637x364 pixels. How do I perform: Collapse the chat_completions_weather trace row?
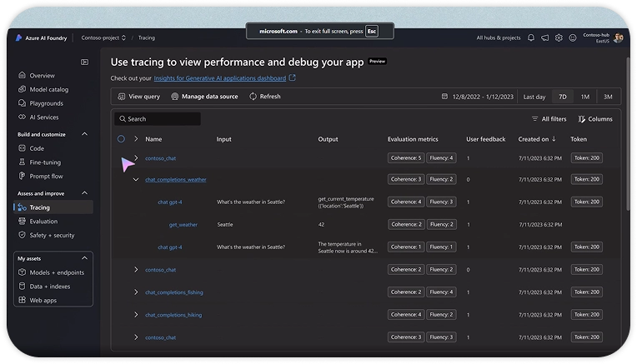click(x=136, y=179)
